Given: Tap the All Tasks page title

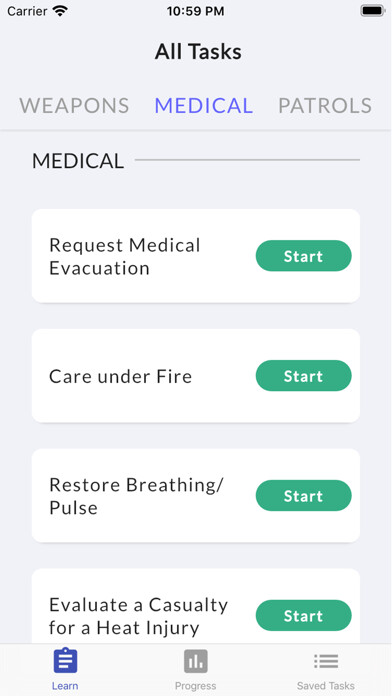Looking at the screenshot, I should pos(198,52).
